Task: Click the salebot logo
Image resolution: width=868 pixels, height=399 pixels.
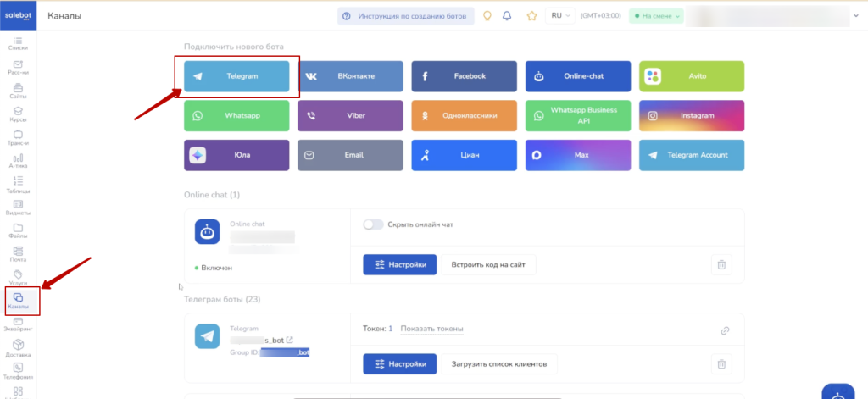Action: [x=19, y=16]
